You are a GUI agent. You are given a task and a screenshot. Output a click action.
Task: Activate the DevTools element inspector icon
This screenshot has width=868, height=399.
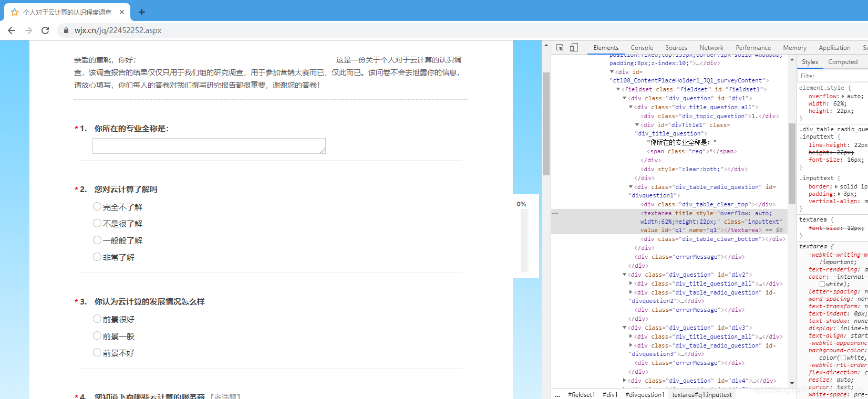(x=560, y=47)
